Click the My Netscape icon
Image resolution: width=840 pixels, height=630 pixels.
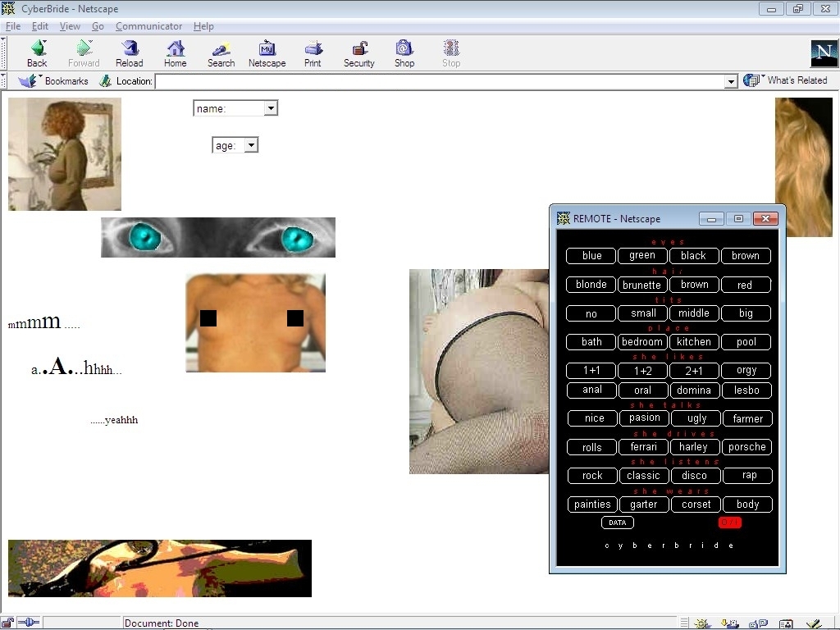point(267,52)
